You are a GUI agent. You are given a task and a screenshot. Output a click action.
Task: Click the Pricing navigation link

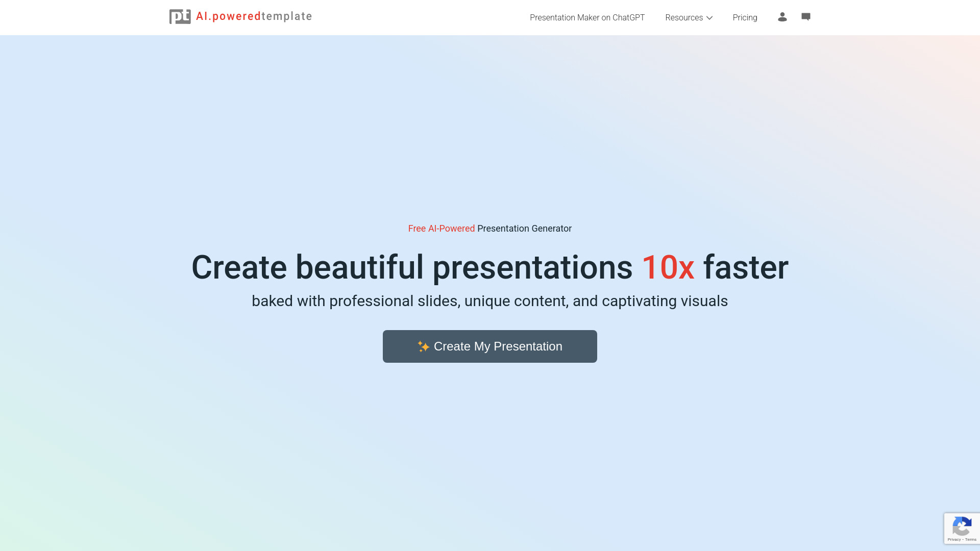745,17
